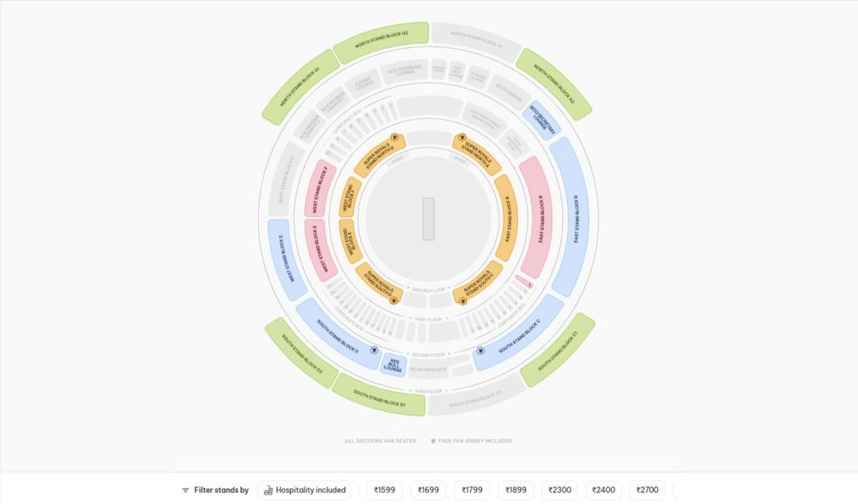
Task: Apply the ₹2700 price filter
Action: pos(647,491)
